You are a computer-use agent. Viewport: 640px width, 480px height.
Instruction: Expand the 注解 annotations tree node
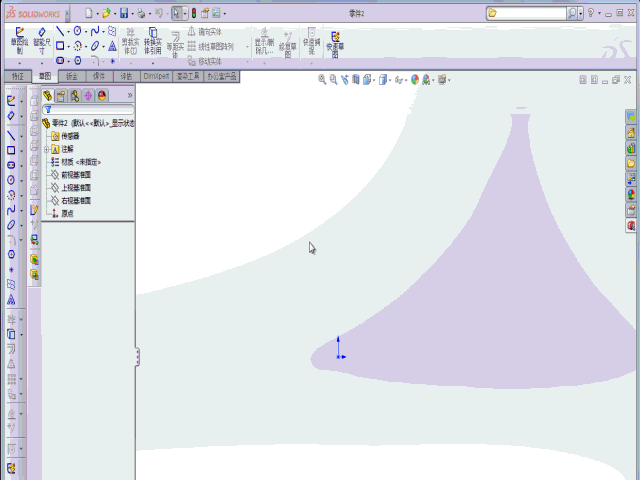point(47,149)
